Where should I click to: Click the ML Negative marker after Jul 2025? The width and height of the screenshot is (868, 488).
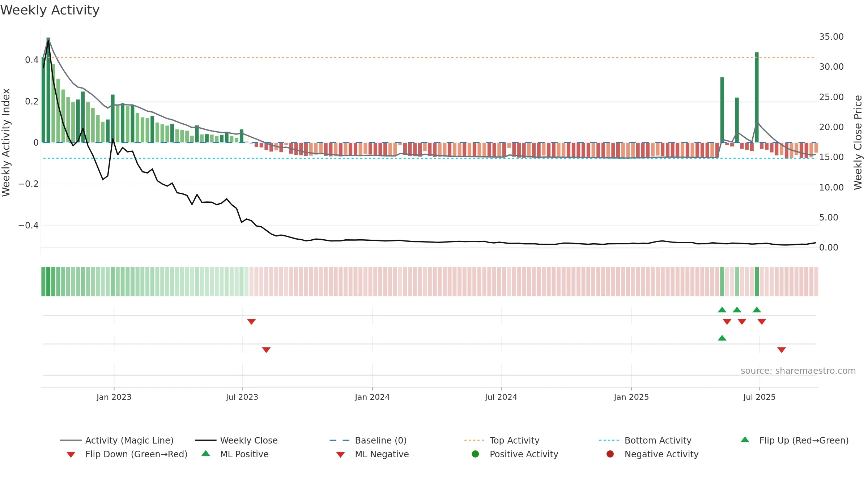tap(781, 350)
